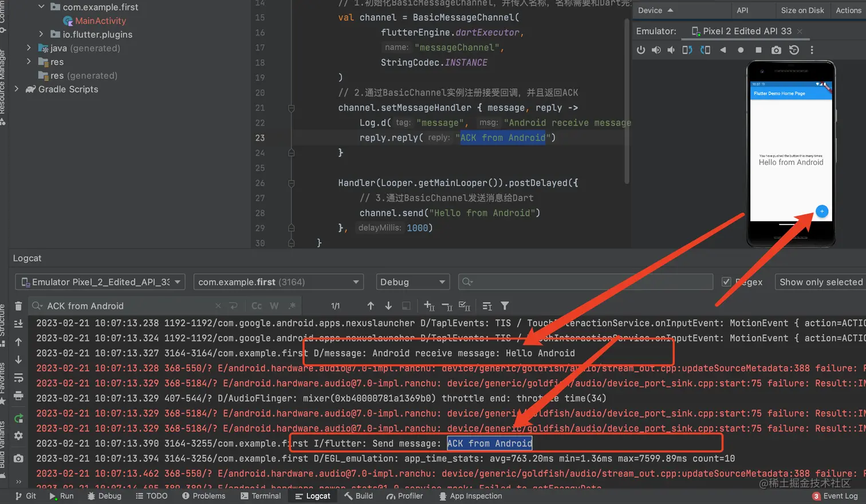Click down arrow in logcat side toolbar
The height and width of the screenshot is (504, 866).
(18, 360)
